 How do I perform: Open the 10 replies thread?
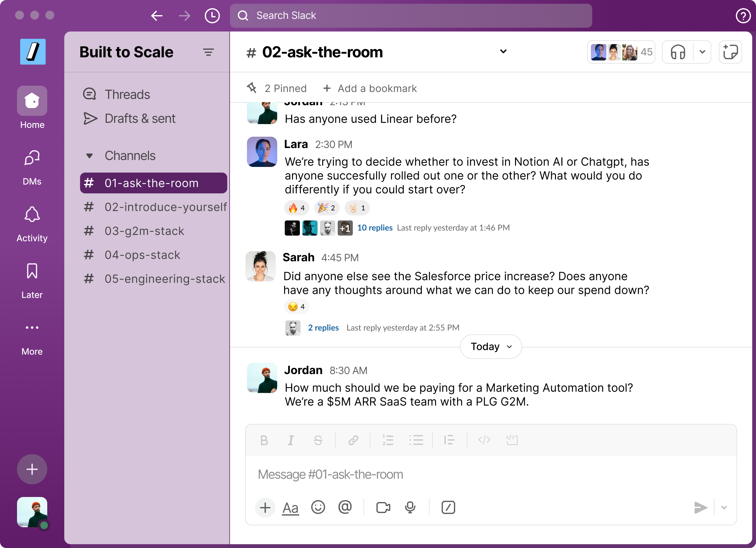[375, 228]
